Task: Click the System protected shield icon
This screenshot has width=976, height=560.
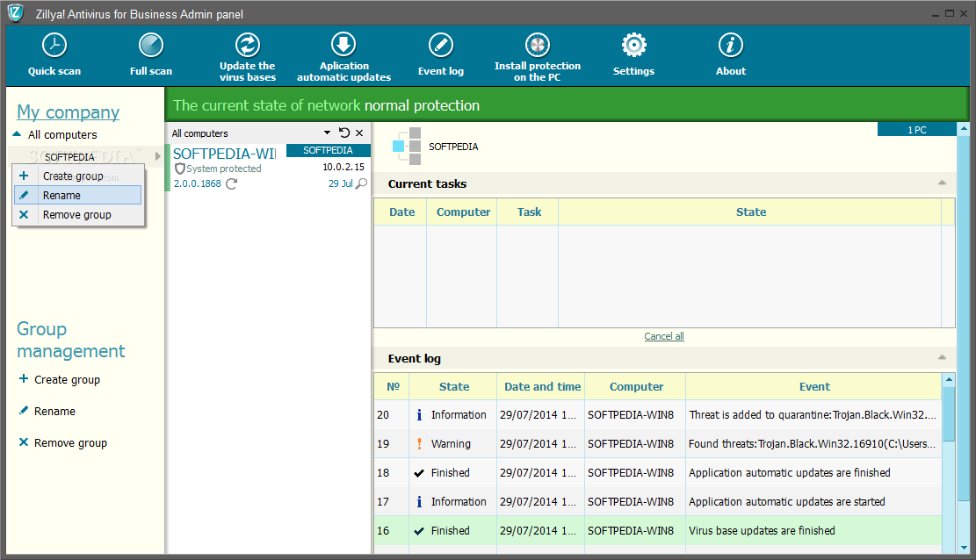Action: point(180,169)
